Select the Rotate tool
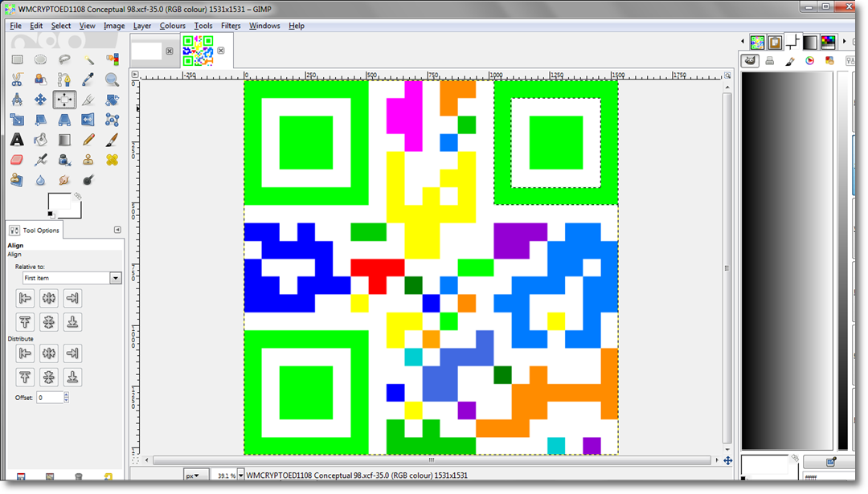This screenshot has width=868, height=494. [x=113, y=100]
